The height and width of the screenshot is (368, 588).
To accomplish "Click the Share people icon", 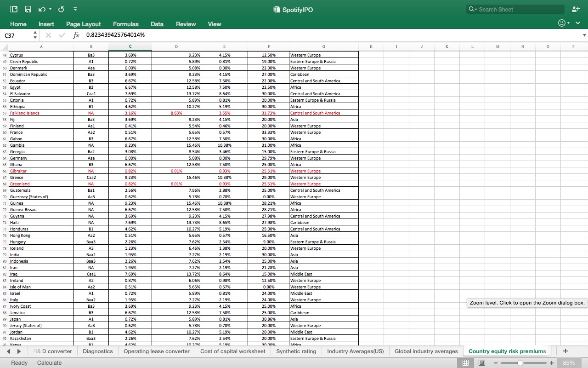I will (575, 9).
